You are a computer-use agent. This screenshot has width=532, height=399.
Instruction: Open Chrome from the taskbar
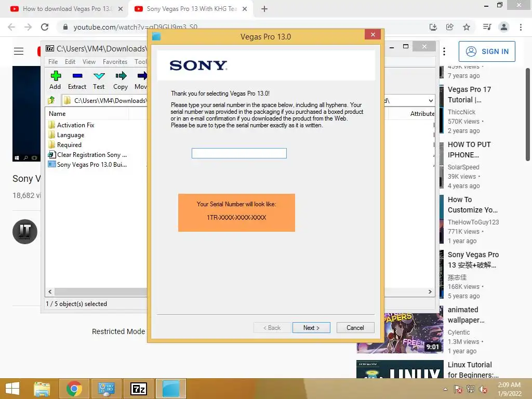74,389
